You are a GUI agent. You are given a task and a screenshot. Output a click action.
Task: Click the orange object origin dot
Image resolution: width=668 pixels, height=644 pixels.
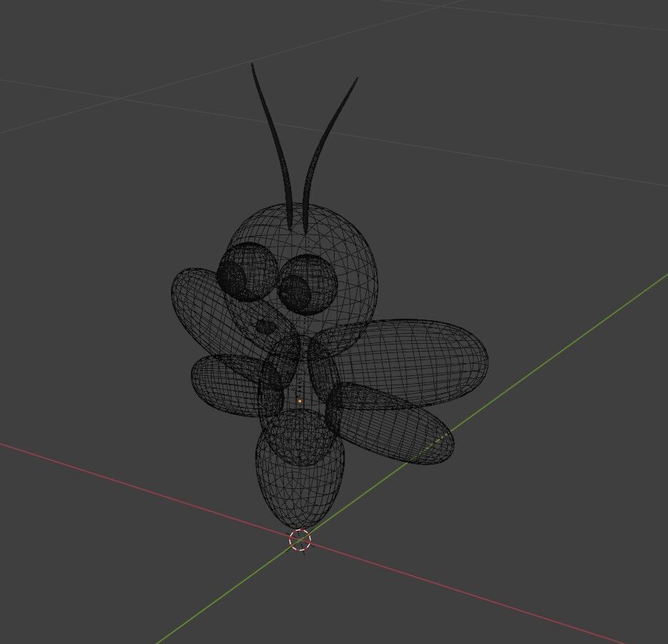(x=300, y=401)
